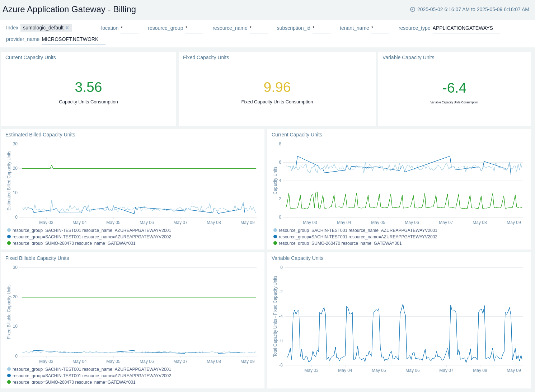Click the Variable Capacity Units Consumption small caption
535x392 pixels.
[x=454, y=102]
